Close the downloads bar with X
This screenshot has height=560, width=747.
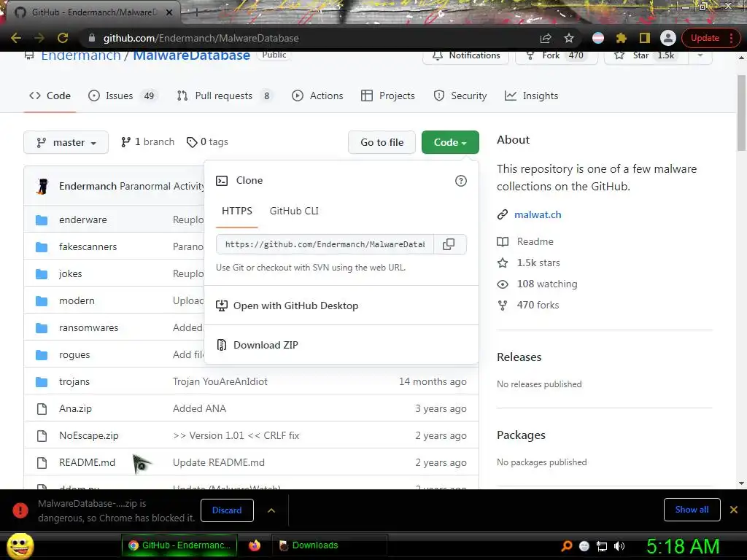click(734, 510)
